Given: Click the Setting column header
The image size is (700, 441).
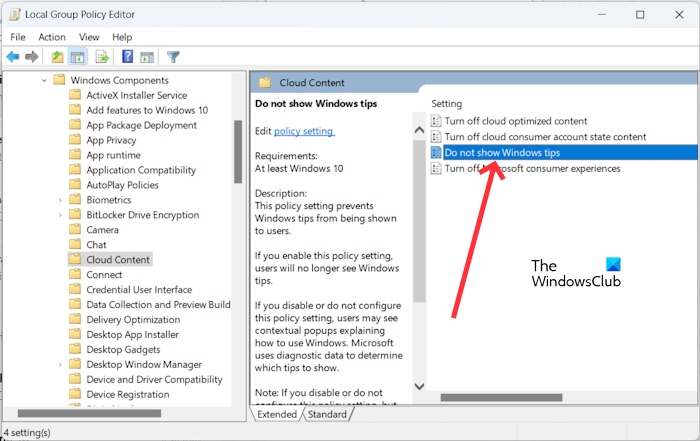Looking at the screenshot, I should point(446,104).
